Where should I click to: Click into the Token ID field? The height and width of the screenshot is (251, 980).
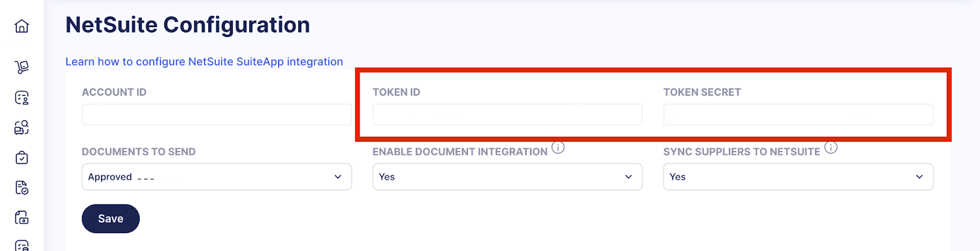pyautogui.click(x=507, y=115)
